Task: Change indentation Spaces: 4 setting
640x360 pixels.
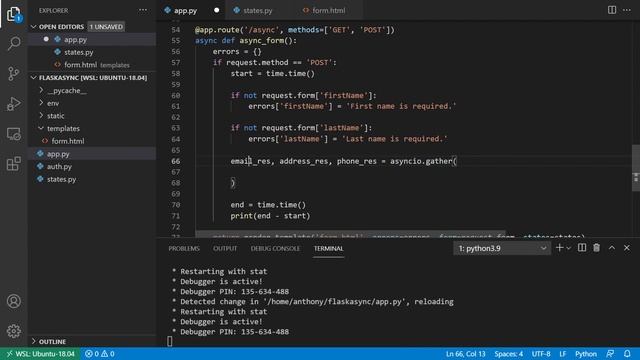Action: [509, 354]
